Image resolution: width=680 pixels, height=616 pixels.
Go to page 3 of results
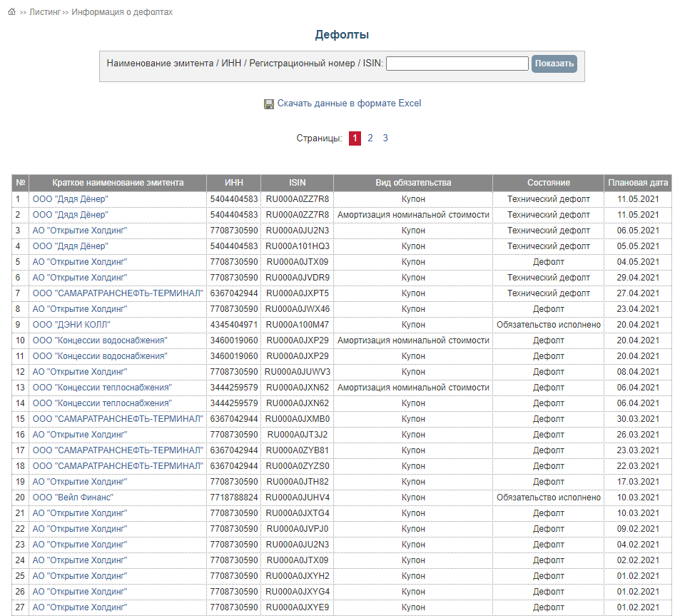(x=385, y=138)
